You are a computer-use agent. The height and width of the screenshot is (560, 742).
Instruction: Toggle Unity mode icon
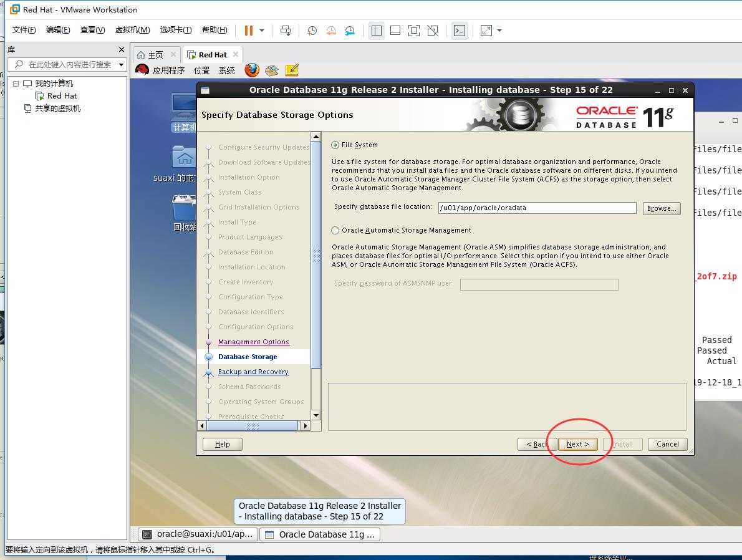(x=433, y=31)
